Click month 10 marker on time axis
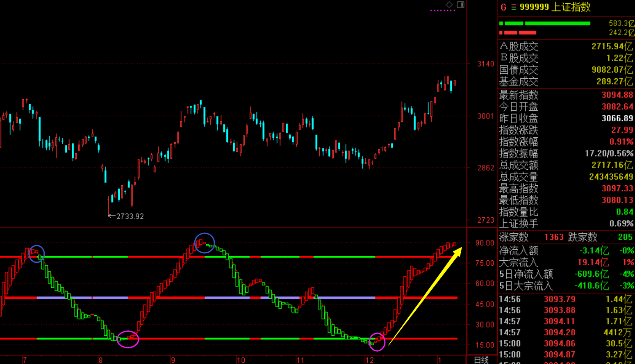The height and width of the screenshot is (364, 635). (x=241, y=360)
